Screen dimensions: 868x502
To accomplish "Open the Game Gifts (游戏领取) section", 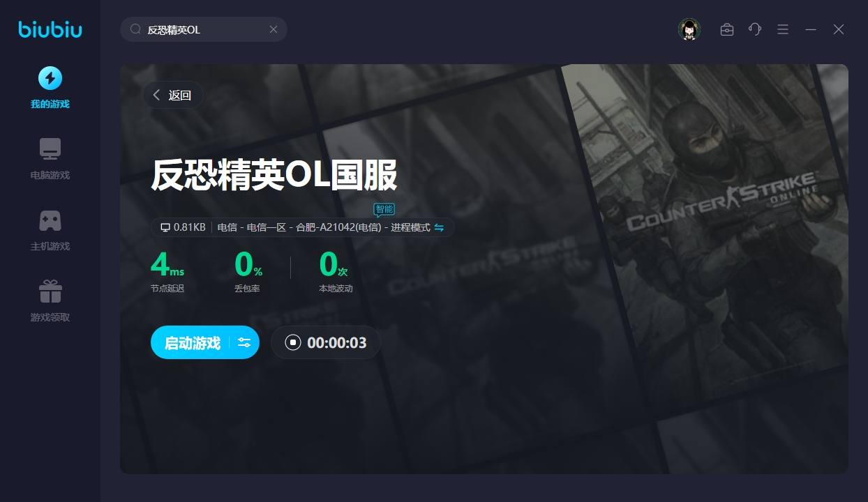I will point(50,301).
